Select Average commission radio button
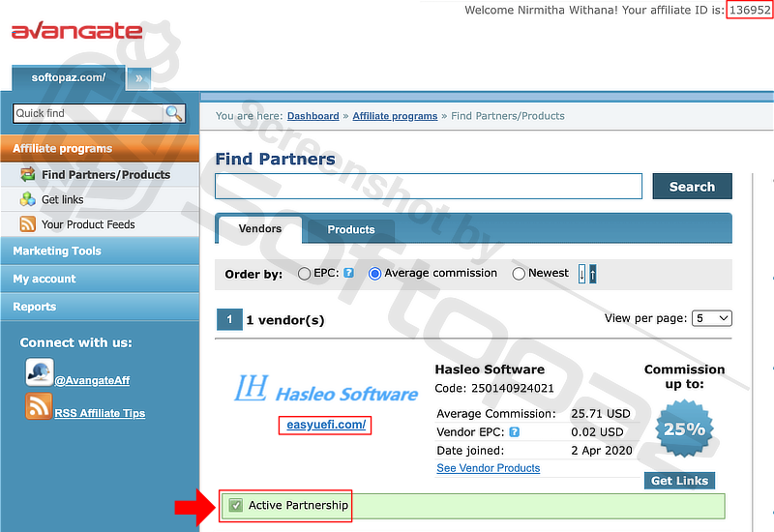774x532 pixels. click(x=374, y=274)
